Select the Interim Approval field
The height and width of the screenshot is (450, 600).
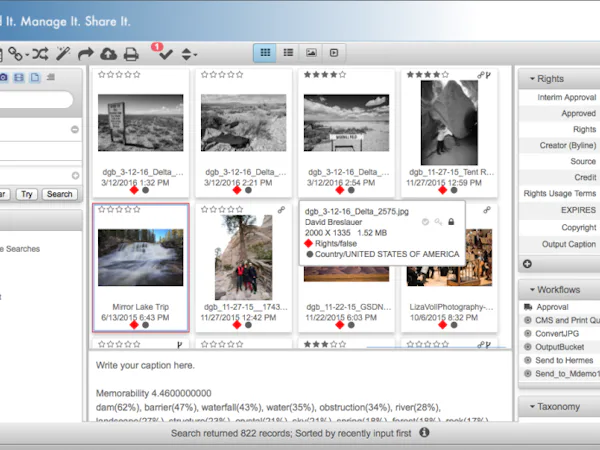click(x=559, y=97)
